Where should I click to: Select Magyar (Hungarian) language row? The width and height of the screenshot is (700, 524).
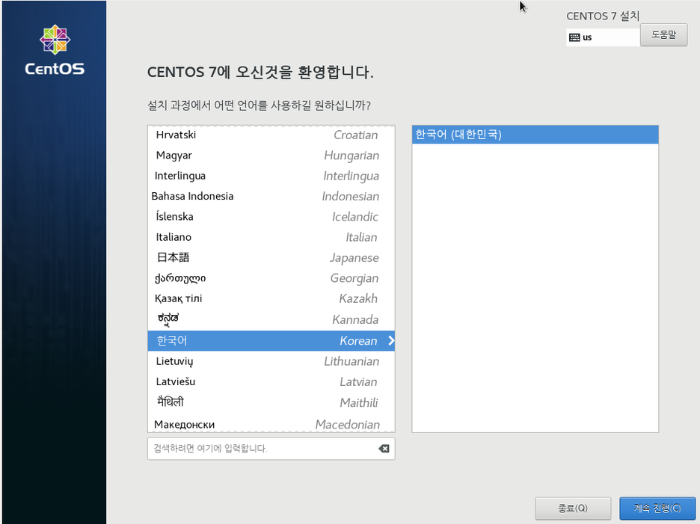coord(271,155)
